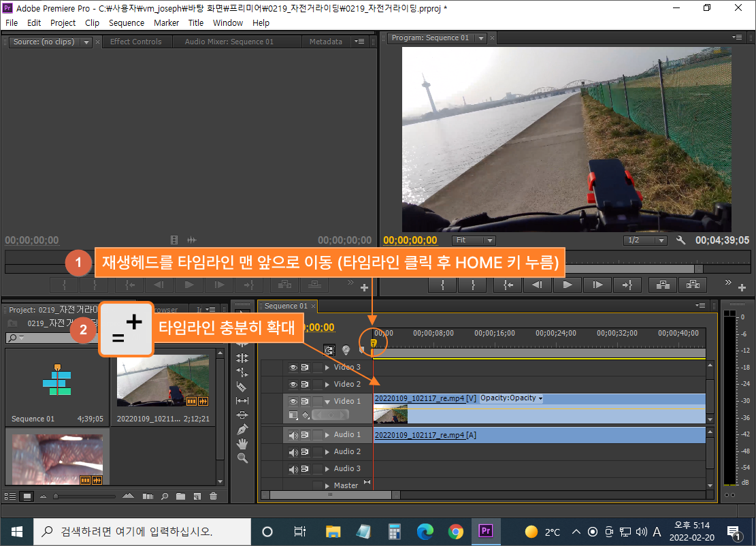Open the 1/2 playback resolution dropdown

[x=645, y=240]
